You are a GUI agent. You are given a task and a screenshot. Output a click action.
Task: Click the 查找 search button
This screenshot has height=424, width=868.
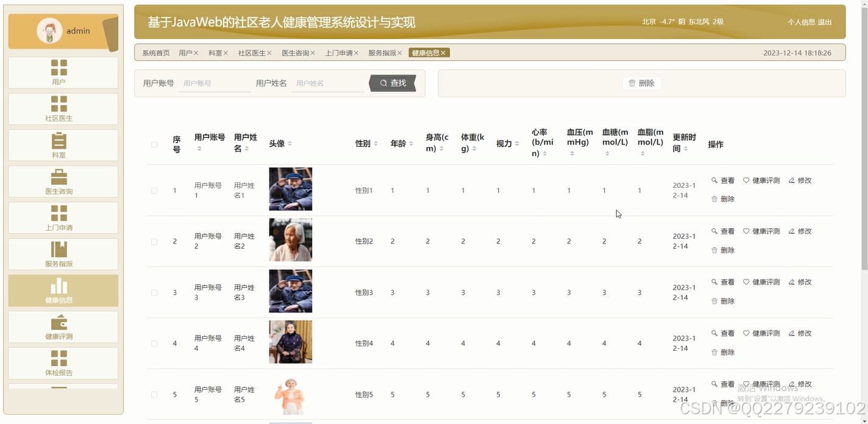point(391,83)
